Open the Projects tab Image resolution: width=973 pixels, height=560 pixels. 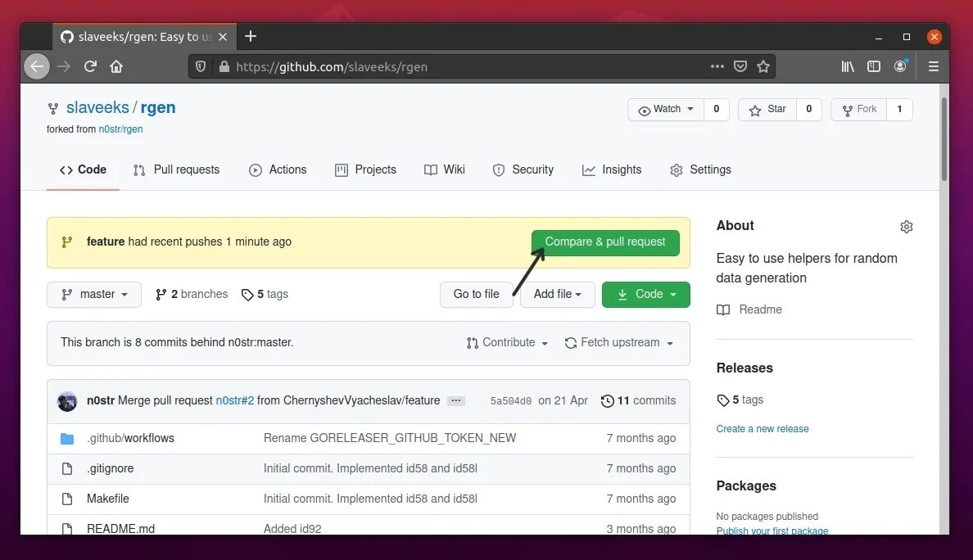coord(365,170)
